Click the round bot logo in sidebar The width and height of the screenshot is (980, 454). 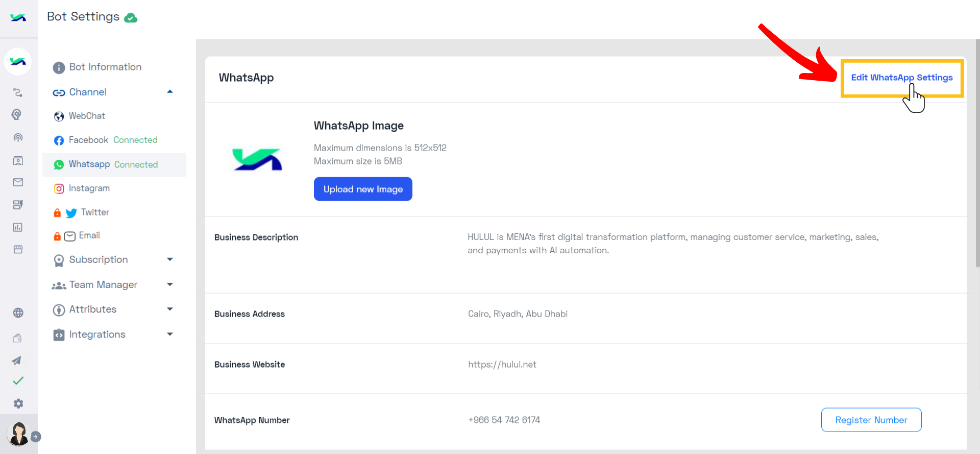click(x=18, y=62)
